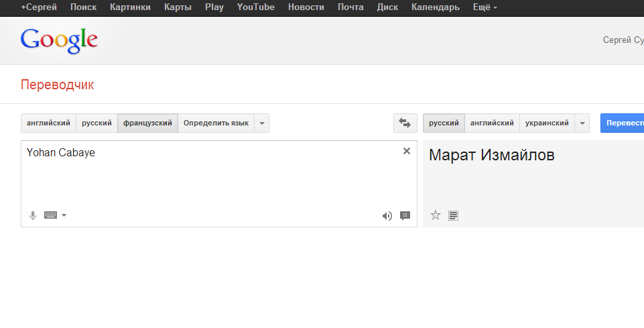Viewport: 644px width, 328px height.
Task: Click the Марат Измайлов translation result
Action: tap(492, 155)
